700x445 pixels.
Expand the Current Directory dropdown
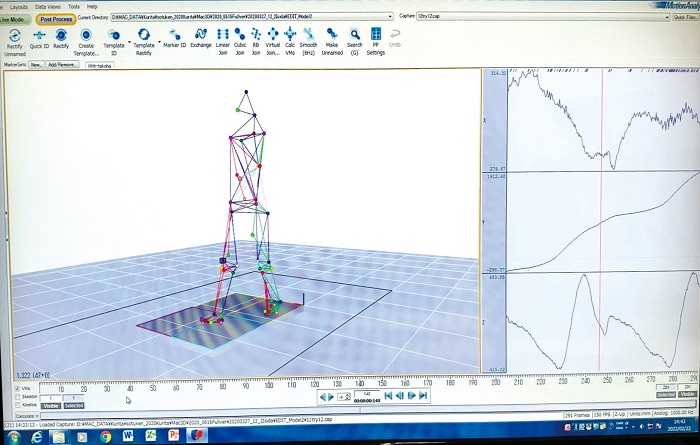[389, 18]
